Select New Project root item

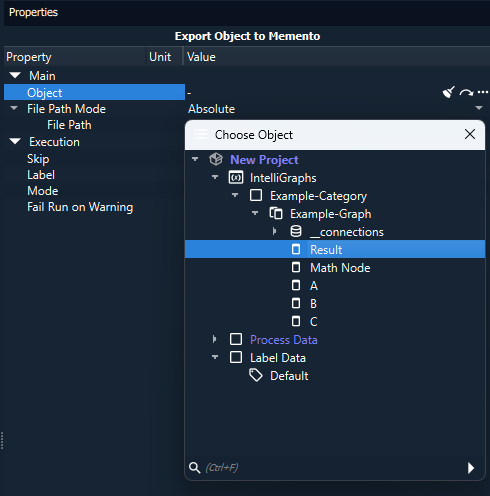click(x=264, y=160)
